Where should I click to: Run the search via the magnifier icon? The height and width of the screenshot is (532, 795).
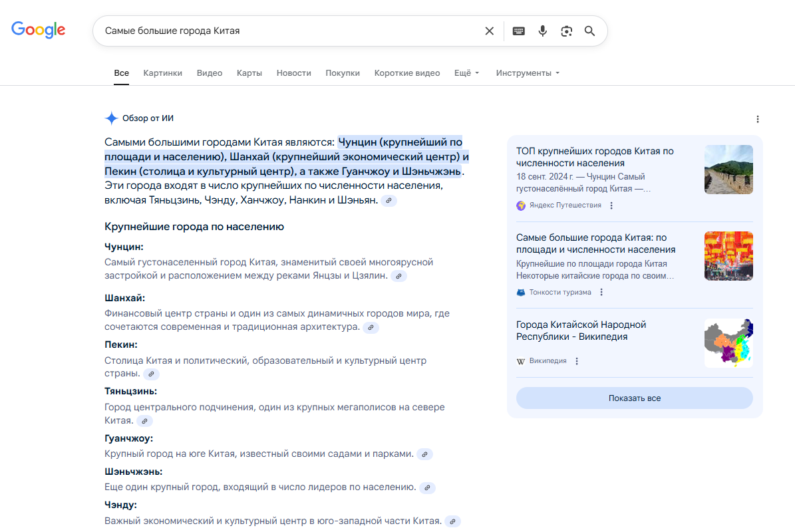(589, 31)
